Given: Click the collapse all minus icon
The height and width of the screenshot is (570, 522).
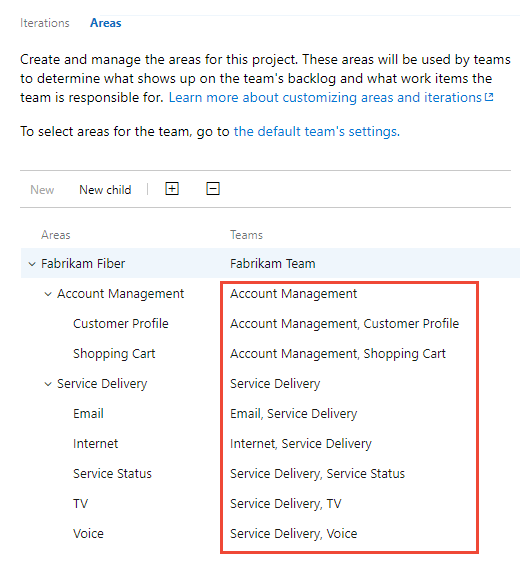Looking at the screenshot, I should [213, 189].
